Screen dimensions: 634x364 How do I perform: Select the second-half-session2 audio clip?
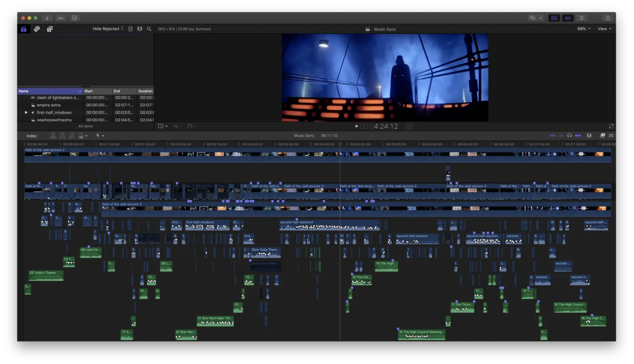[330, 225]
